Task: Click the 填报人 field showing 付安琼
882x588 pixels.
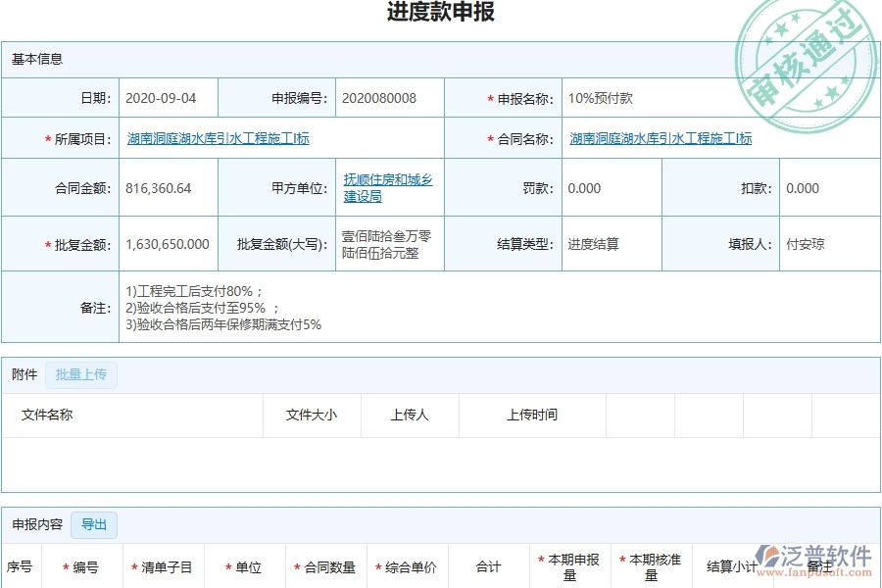Action: click(829, 244)
